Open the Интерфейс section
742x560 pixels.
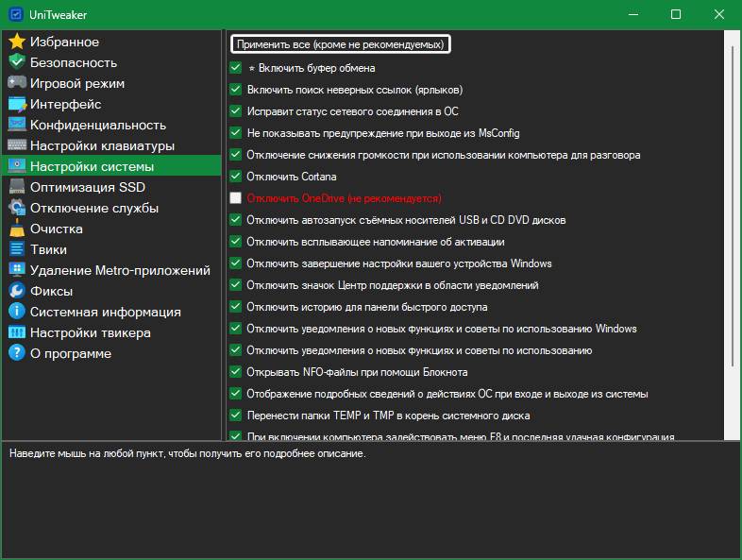point(65,104)
